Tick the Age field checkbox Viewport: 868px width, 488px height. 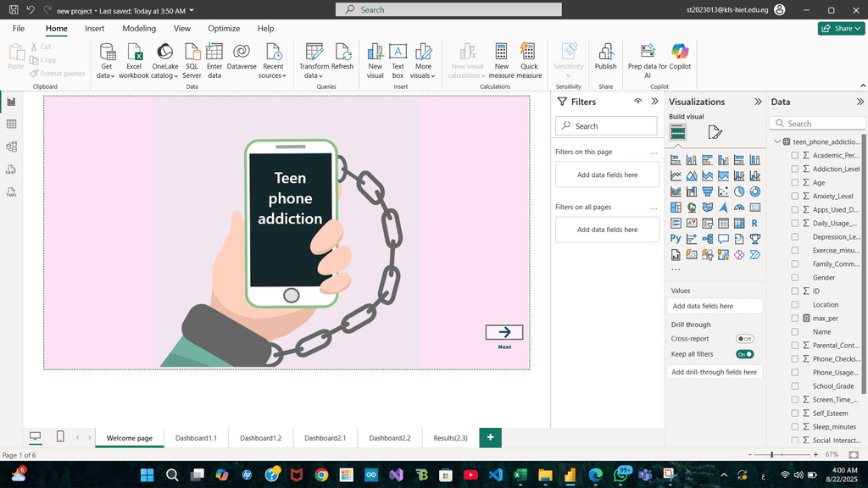tap(795, 183)
